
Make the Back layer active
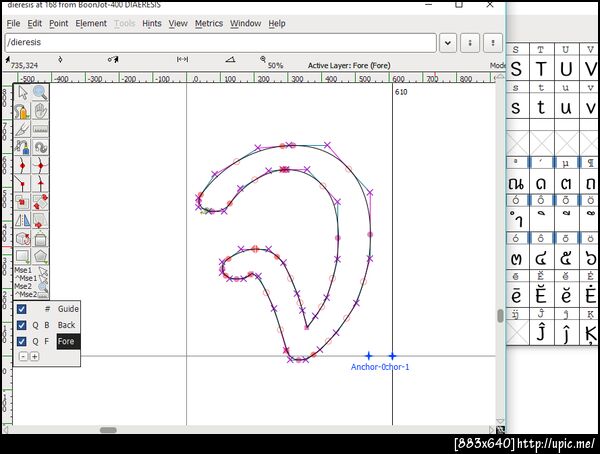coord(67,325)
